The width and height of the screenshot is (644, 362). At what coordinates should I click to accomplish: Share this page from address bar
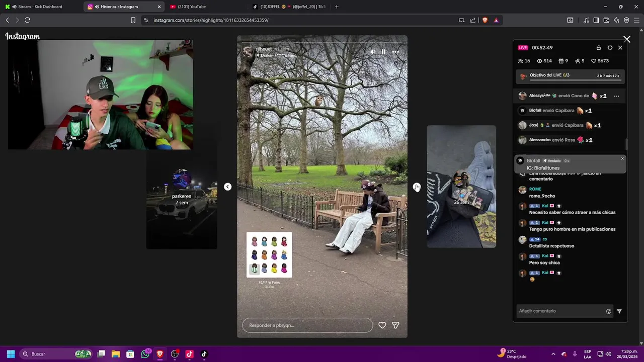click(473, 20)
